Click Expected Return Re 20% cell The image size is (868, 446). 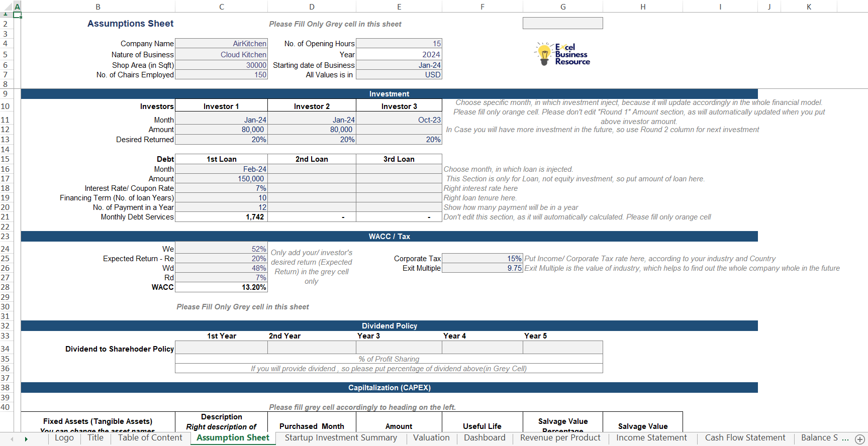pyautogui.click(x=221, y=259)
